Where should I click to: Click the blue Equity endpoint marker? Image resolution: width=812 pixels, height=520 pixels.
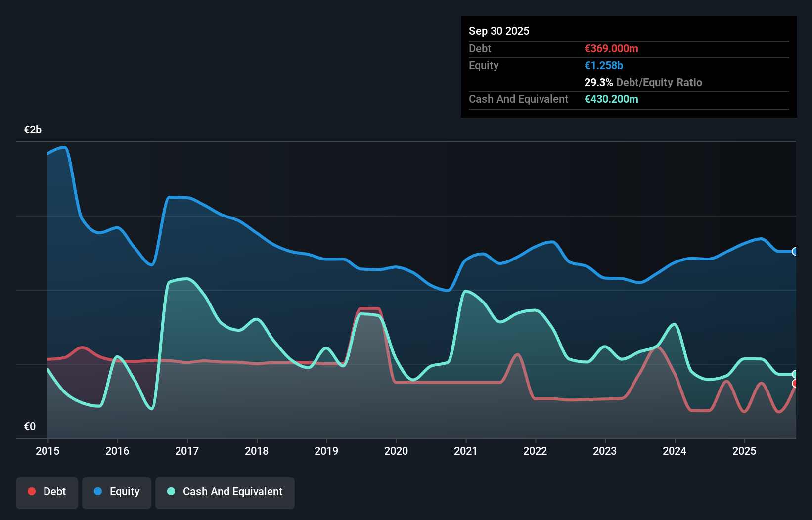[795, 251]
